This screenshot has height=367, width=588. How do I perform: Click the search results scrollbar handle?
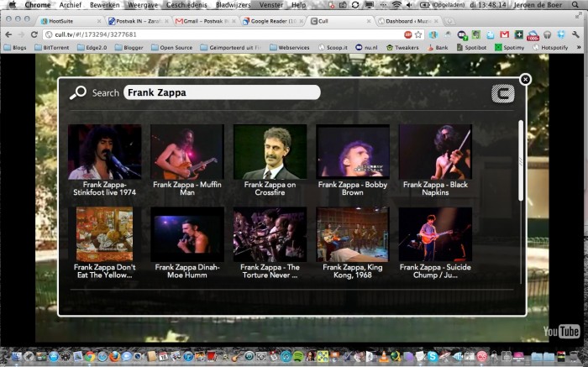click(x=521, y=160)
